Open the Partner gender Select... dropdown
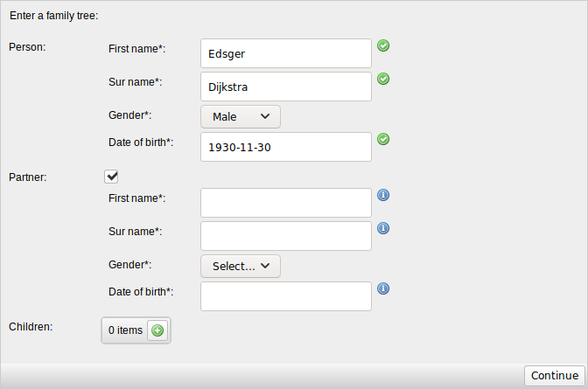588x389 pixels. pos(241,267)
